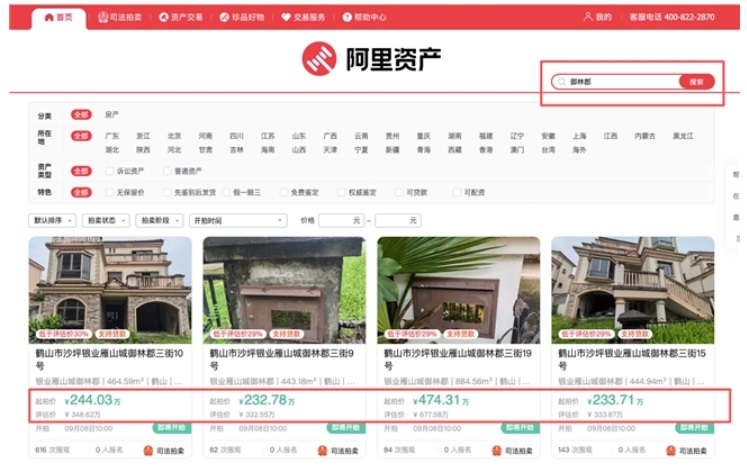The height and width of the screenshot is (476, 747).
Task: Filter location by 浙江
Action: click(143, 136)
